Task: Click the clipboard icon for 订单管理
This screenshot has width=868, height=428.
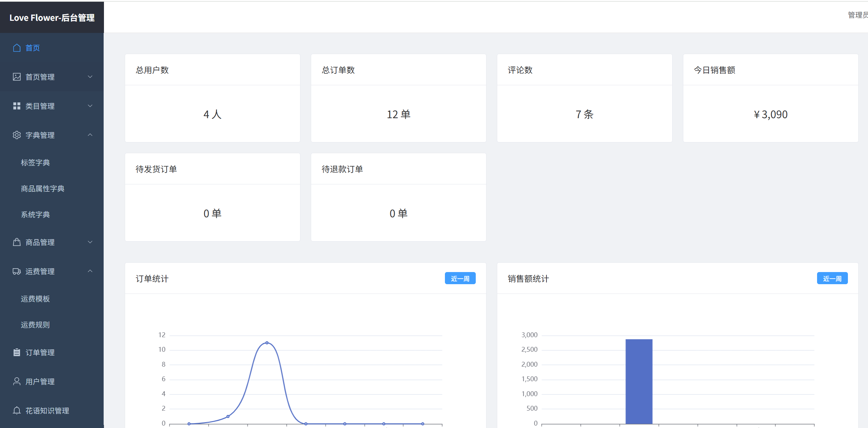Action: [17, 352]
